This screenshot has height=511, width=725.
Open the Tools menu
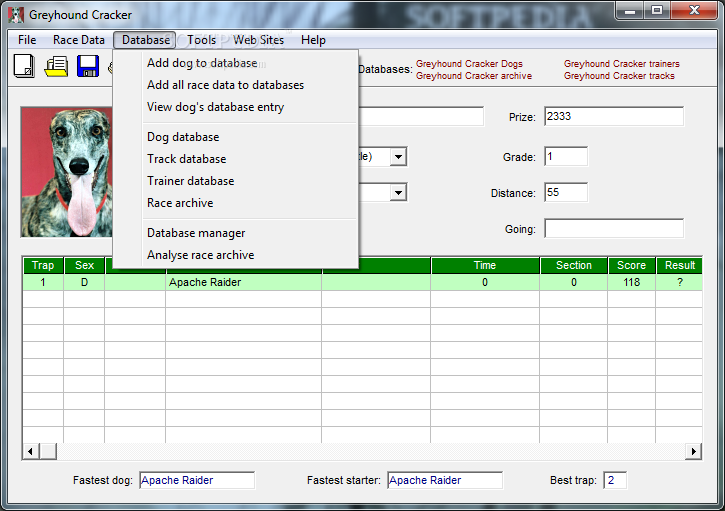tap(202, 40)
